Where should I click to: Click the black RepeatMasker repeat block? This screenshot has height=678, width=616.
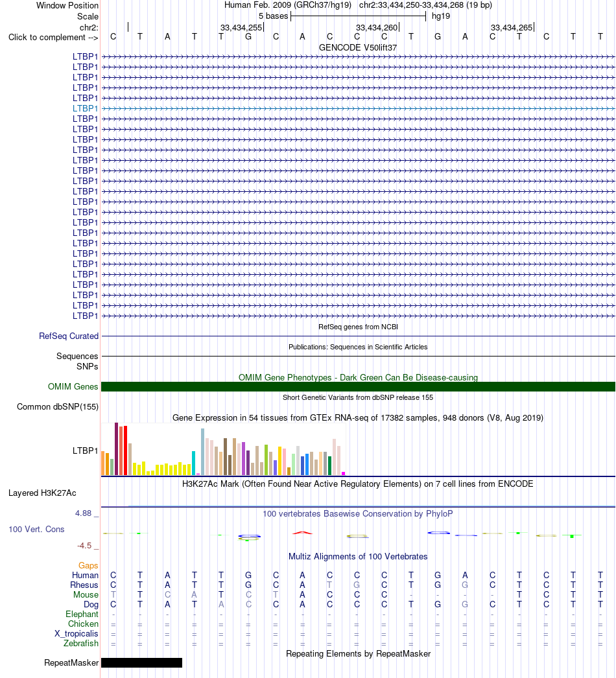(141, 663)
